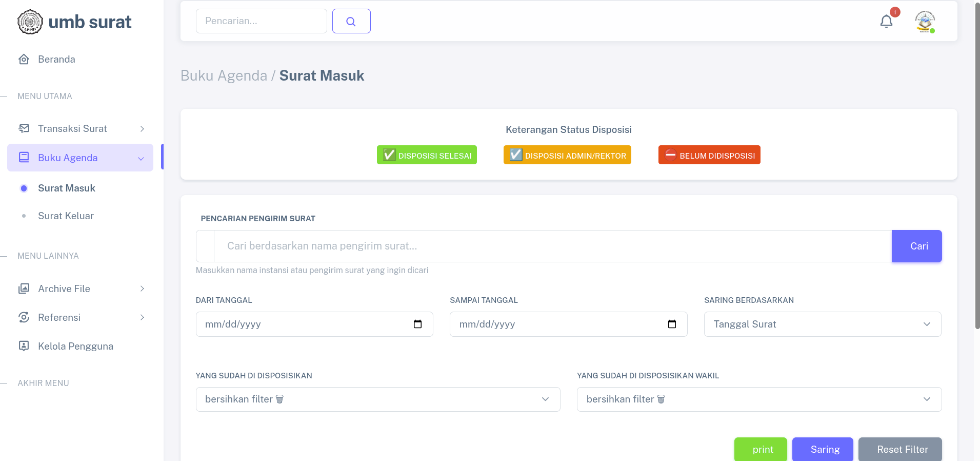Open the Yang Sudah Di Disposisikan dropdown
The height and width of the screenshot is (461, 980).
click(377, 399)
